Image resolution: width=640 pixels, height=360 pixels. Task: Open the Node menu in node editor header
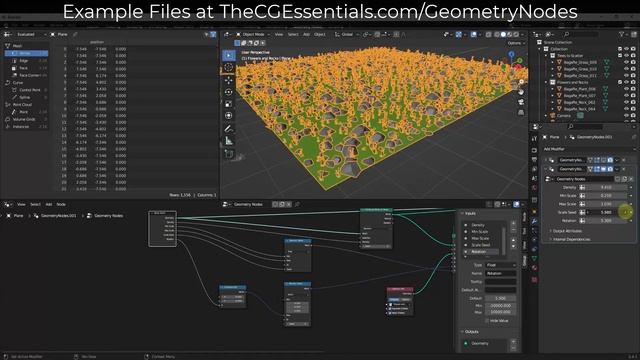click(x=61, y=204)
